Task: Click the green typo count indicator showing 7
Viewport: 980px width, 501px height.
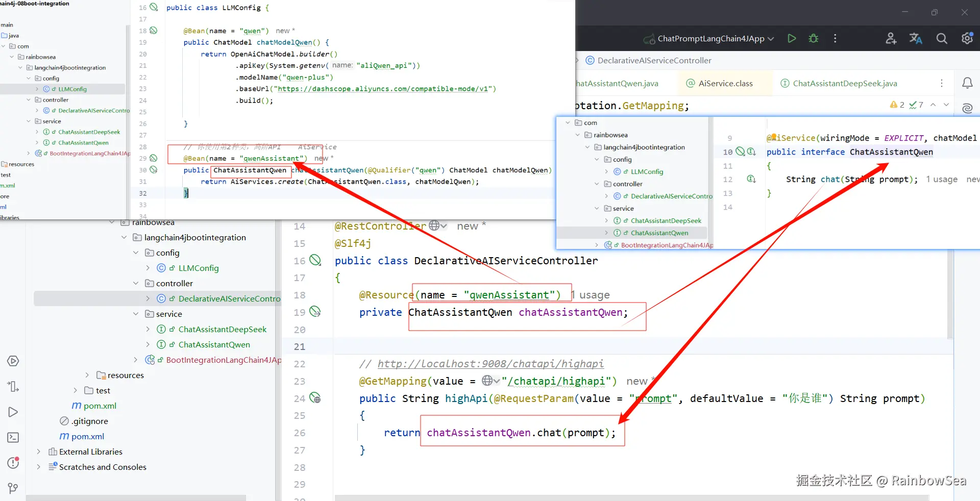Action: tap(916, 105)
